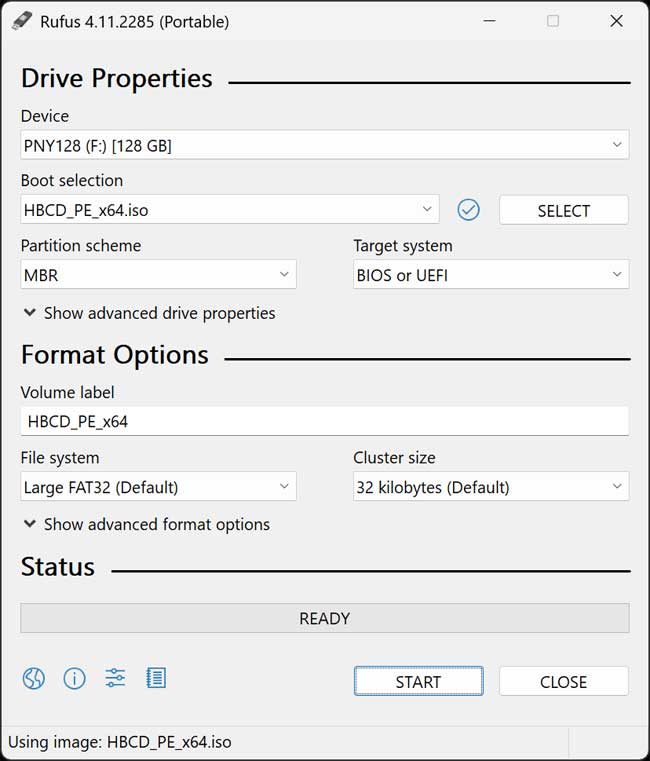650x761 pixels.
Task: Expand Show advanced format options
Action: coord(147,524)
